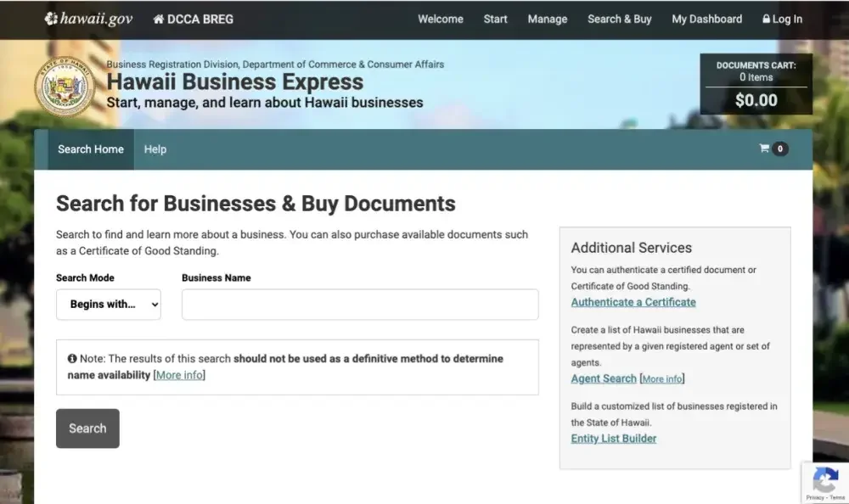The image size is (849, 504).
Task: Go to My Dashboard
Action: [x=706, y=19]
